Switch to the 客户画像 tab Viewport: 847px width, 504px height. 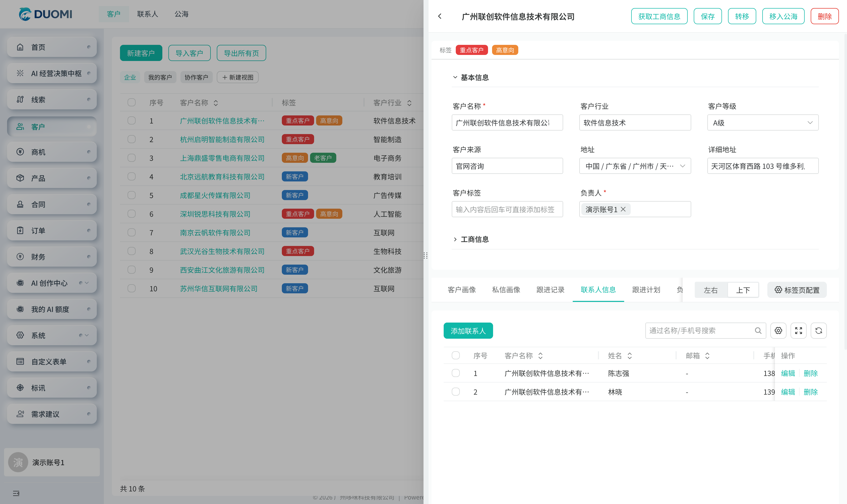point(462,290)
